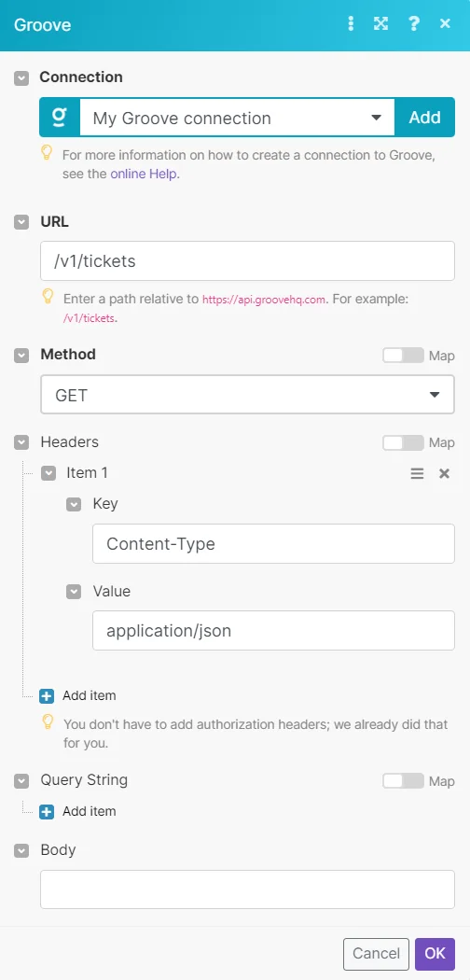Click into the Body input field
470x980 pixels.
pos(247,889)
